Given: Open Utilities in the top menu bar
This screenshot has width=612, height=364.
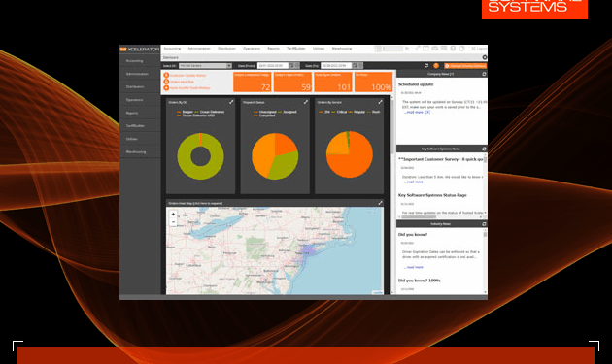Looking at the screenshot, I should (319, 49).
